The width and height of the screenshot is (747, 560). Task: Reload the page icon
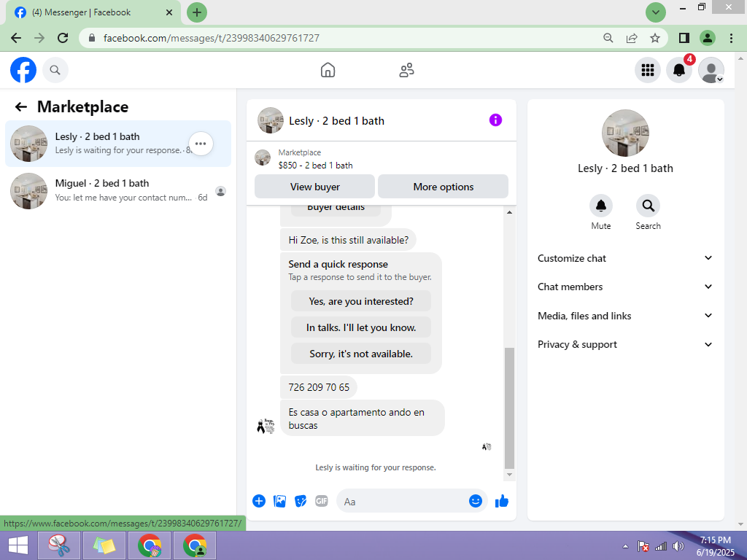pyautogui.click(x=63, y=38)
